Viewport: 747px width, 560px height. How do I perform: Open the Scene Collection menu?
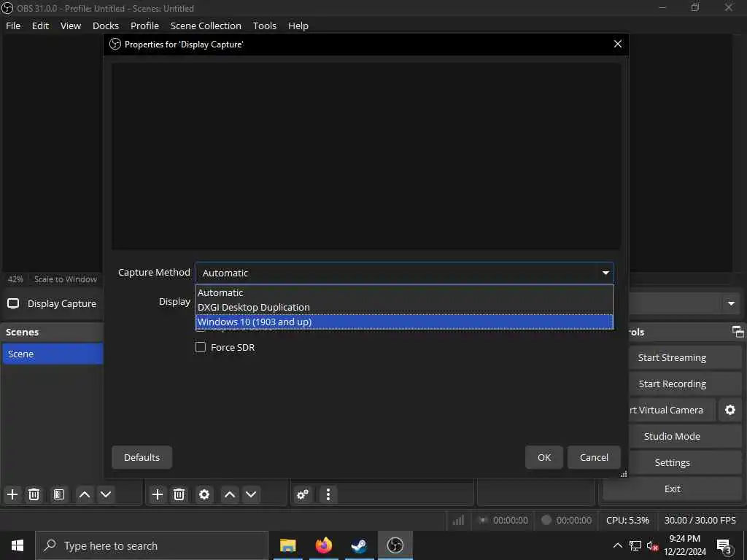tap(206, 26)
